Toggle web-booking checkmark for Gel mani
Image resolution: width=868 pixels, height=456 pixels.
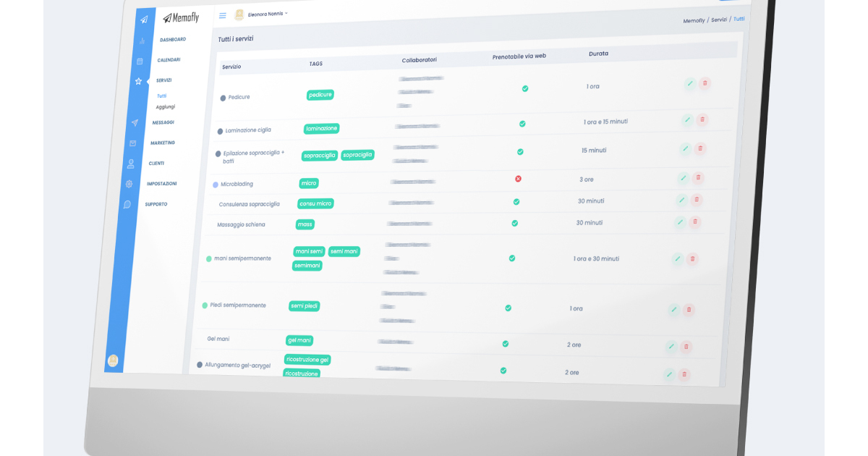pyautogui.click(x=505, y=344)
